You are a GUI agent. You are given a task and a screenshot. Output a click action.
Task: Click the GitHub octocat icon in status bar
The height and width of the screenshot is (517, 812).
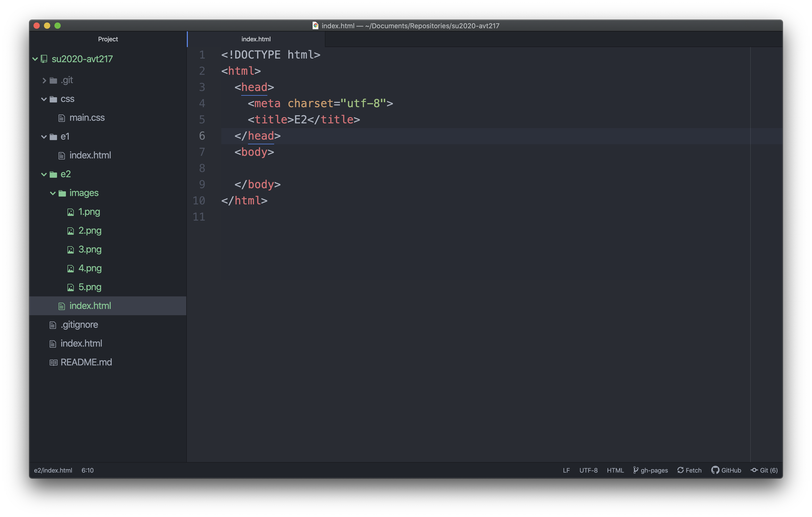tap(715, 470)
